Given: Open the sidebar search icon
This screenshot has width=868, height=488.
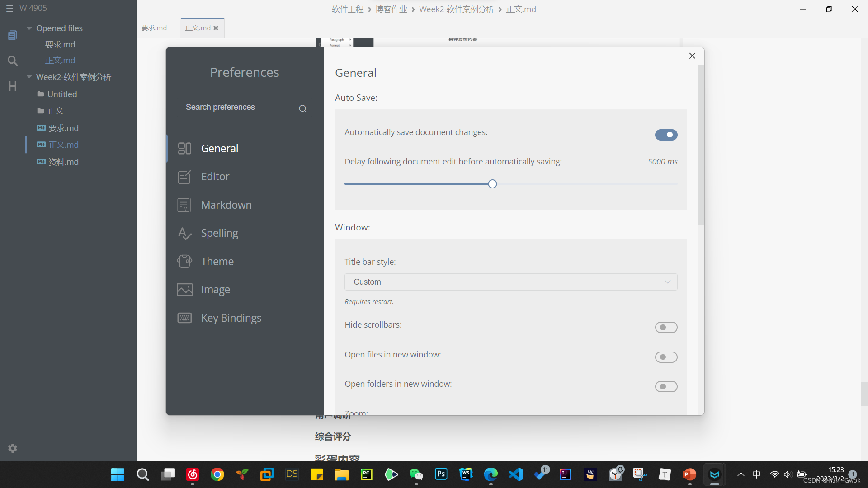Looking at the screenshot, I should point(13,61).
